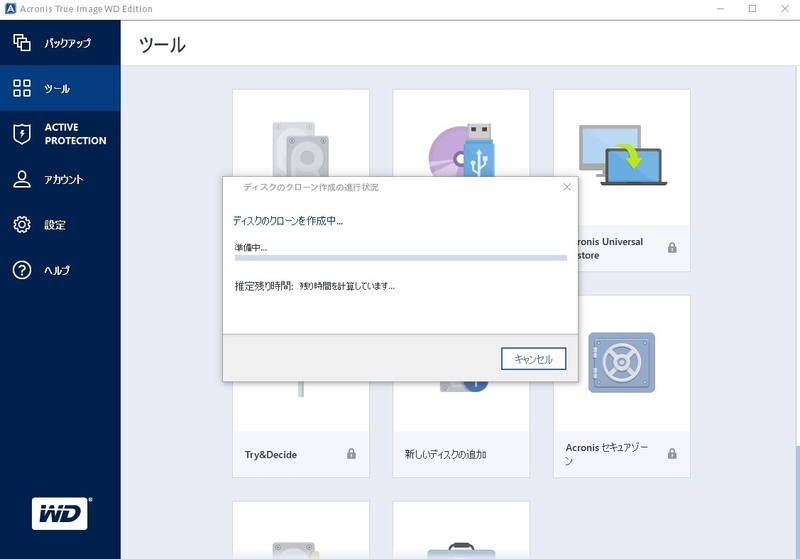Close the clone progress dialog

(567, 187)
